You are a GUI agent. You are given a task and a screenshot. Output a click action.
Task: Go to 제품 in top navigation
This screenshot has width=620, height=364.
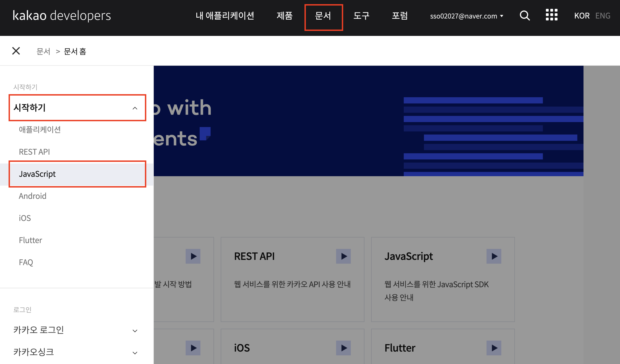pyautogui.click(x=285, y=16)
